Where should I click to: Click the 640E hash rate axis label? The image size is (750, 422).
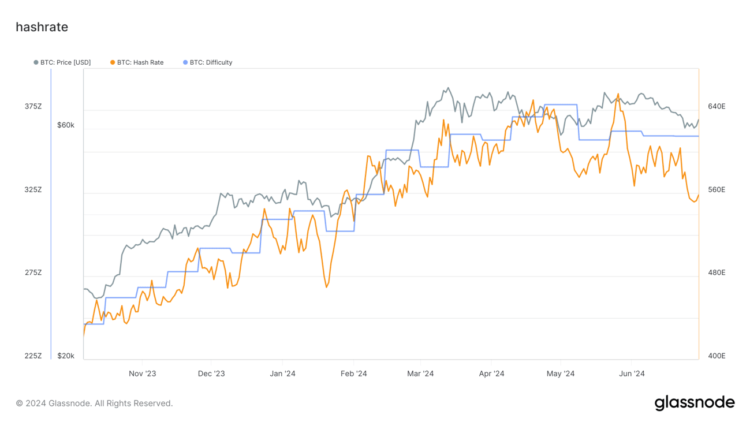[716, 106]
